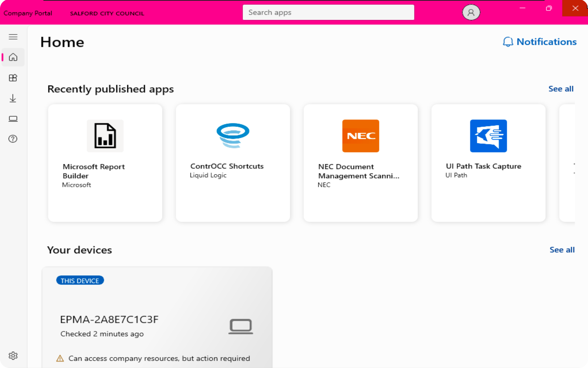Click 'Checked 2 minutes ago' text
Viewport: 588px width, 368px height.
[102, 334]
